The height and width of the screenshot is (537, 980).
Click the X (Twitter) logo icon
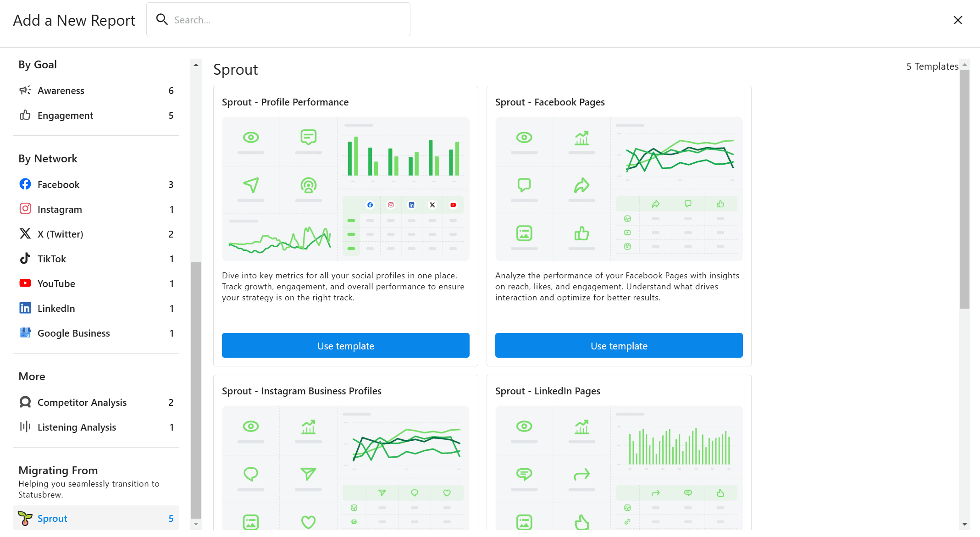pos(25,234)
